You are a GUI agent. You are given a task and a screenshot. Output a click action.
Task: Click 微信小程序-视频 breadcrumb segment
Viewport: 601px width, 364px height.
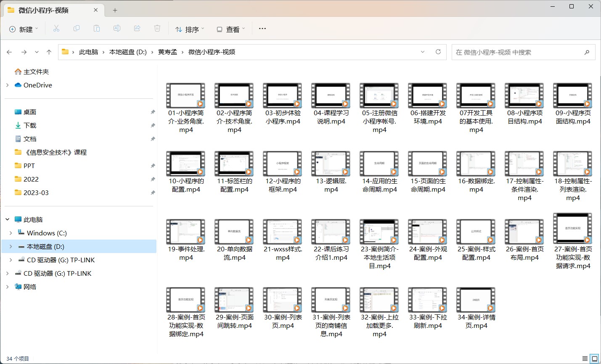(212, 52)
